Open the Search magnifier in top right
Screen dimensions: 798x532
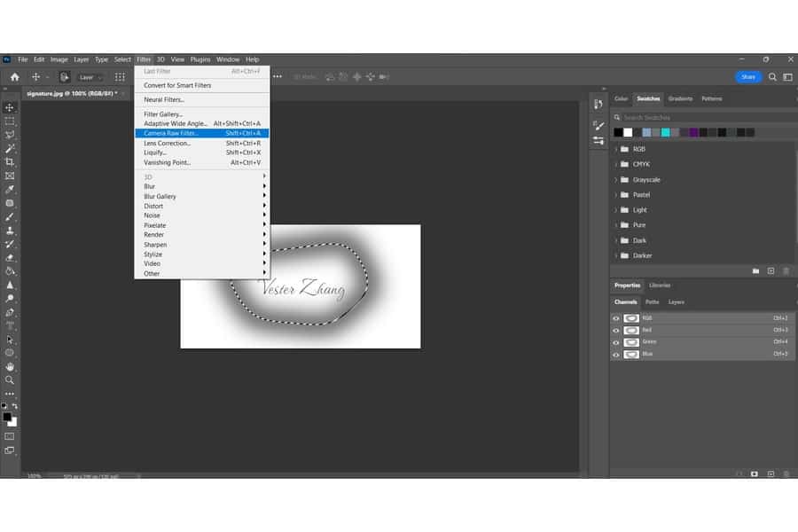point(772,77)
